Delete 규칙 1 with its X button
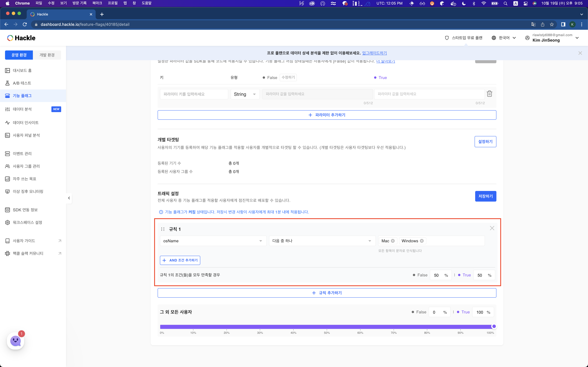This screenshot has height=367, width=588. click(492, 228)
